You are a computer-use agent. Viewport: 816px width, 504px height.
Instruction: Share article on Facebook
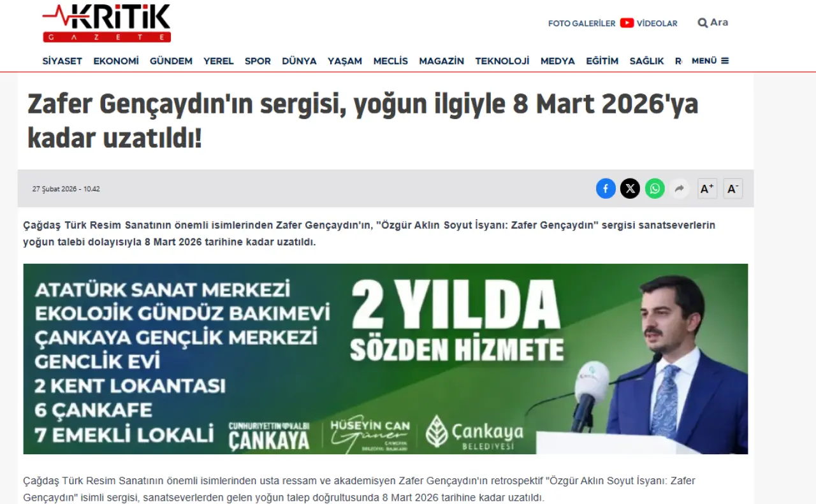click(x=606, y=189)
